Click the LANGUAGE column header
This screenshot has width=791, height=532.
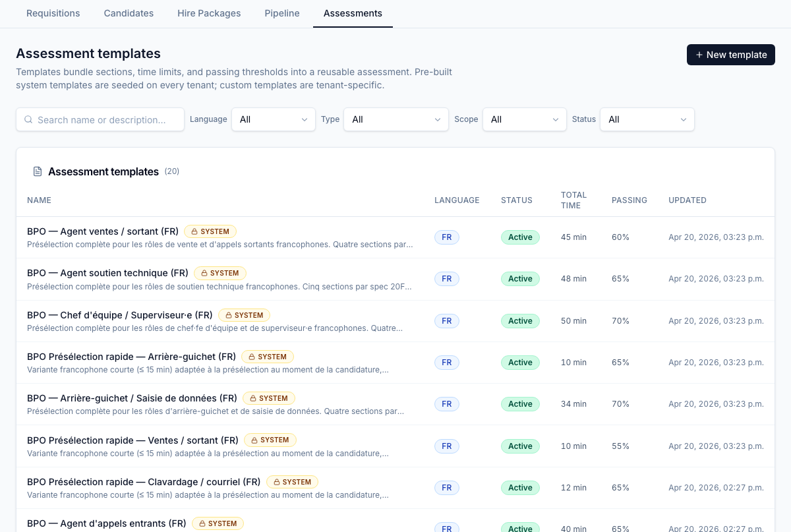pyautogui.click(x=457, y=200)
